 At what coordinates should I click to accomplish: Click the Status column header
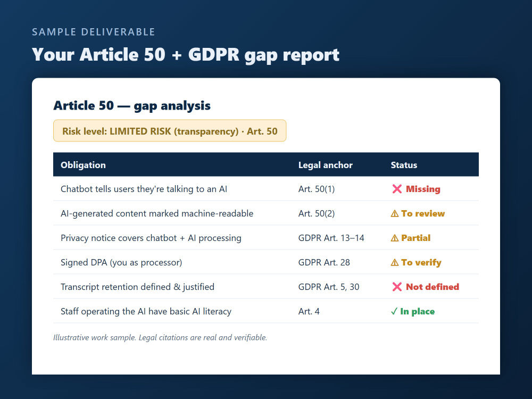pos(404,165)
